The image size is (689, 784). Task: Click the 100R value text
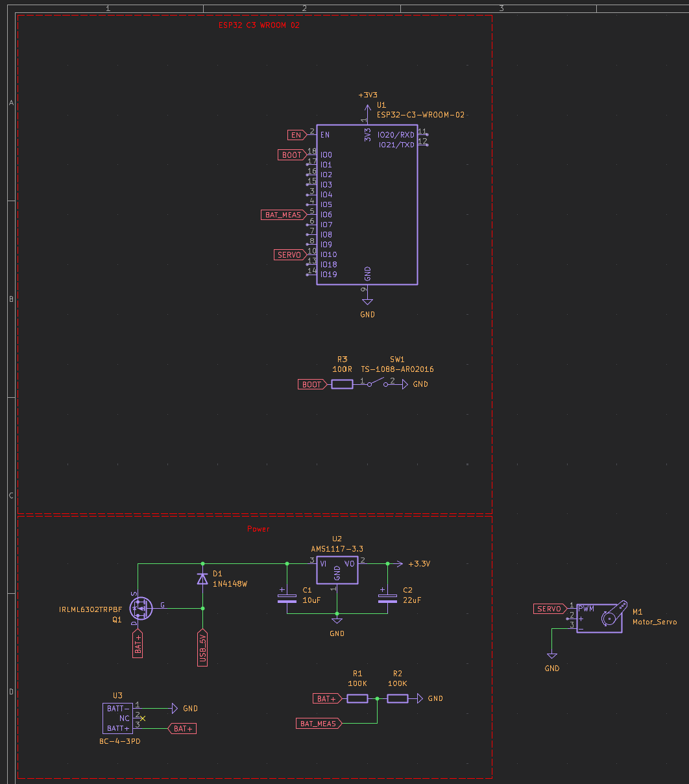coord(342,369)
